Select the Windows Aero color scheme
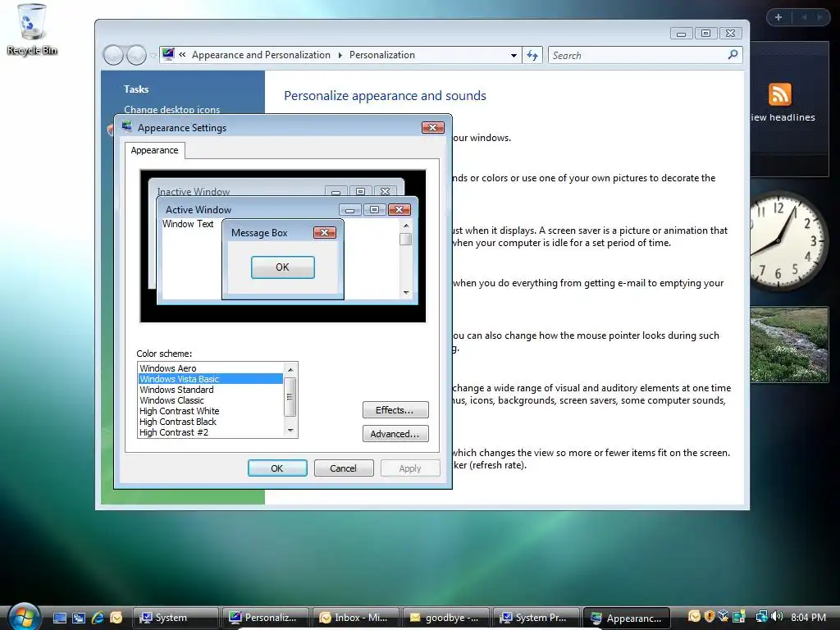 [211, 368]
